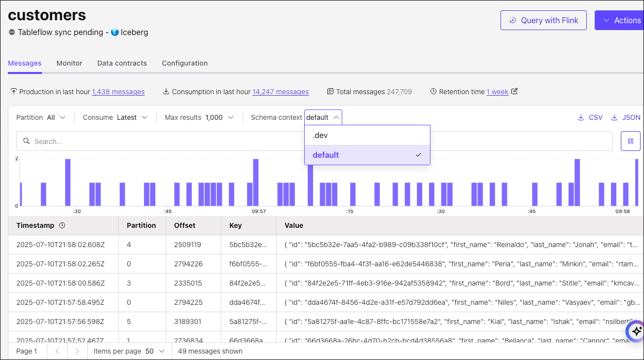Screen dimensions: 644x360
Task: Expand the Partition All dropdown
Action: coord(41,117)
